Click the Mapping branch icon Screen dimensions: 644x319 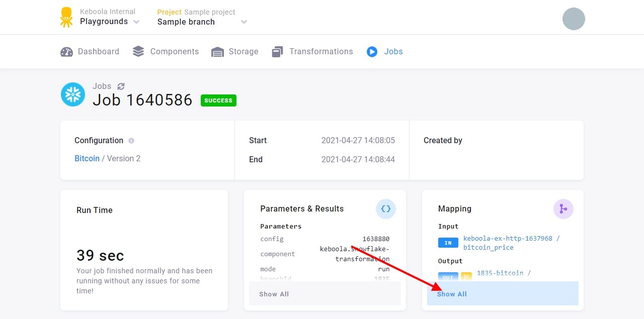click(563, 209)
